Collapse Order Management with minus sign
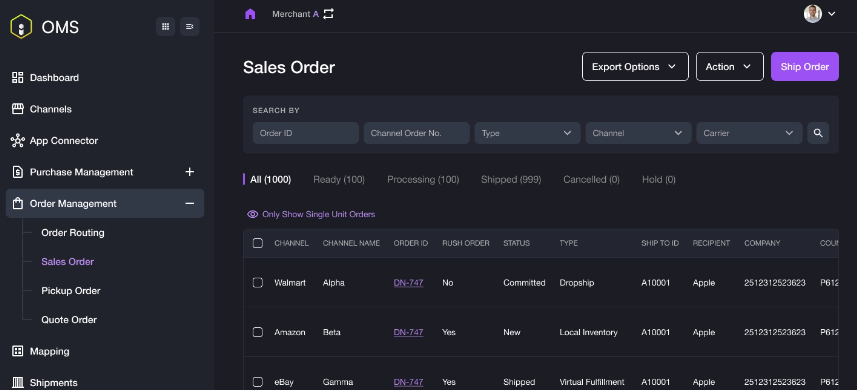This screenshot has height=390, width=857. point(189,203)
